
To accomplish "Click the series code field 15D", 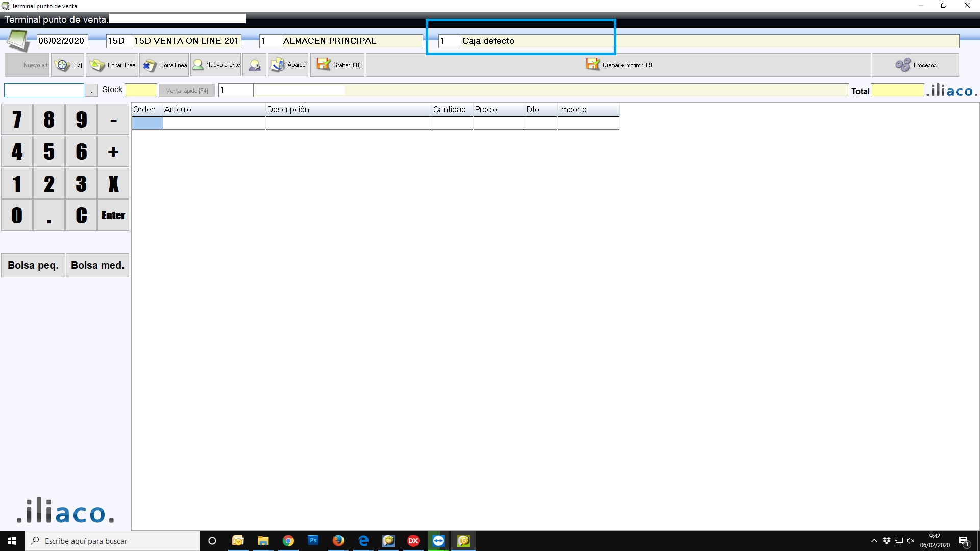I will pos(119,41).
